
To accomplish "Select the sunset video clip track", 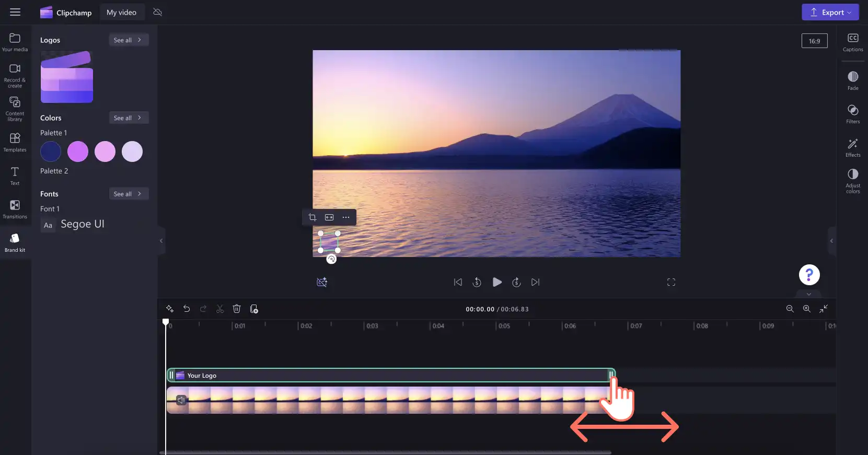I will point(389,400).
